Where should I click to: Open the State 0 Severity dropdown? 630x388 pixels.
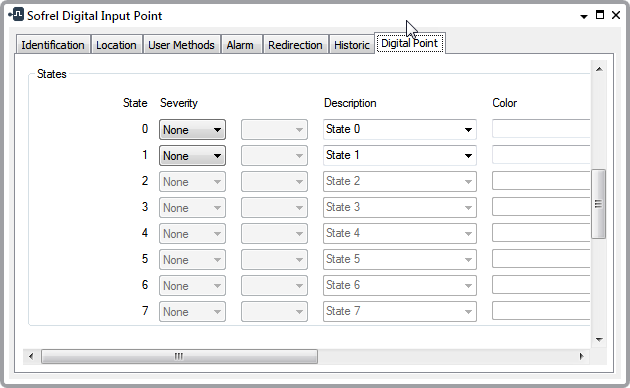(192, 130)
